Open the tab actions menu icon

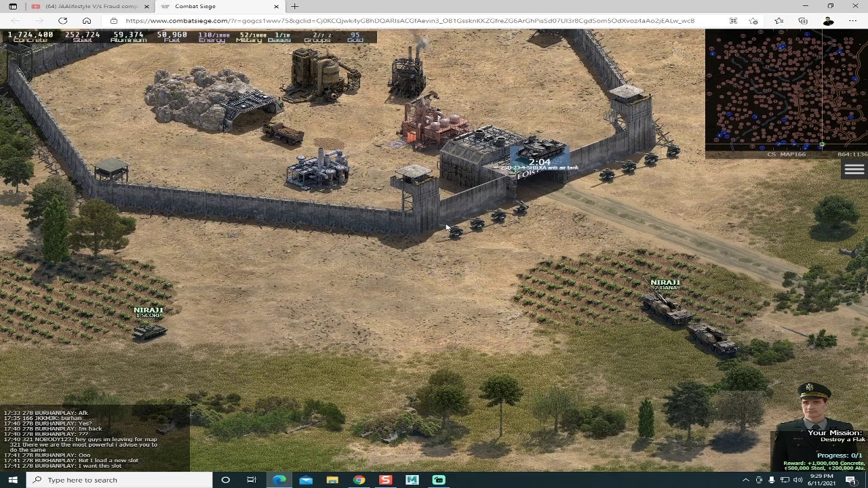tap(12, 6)
